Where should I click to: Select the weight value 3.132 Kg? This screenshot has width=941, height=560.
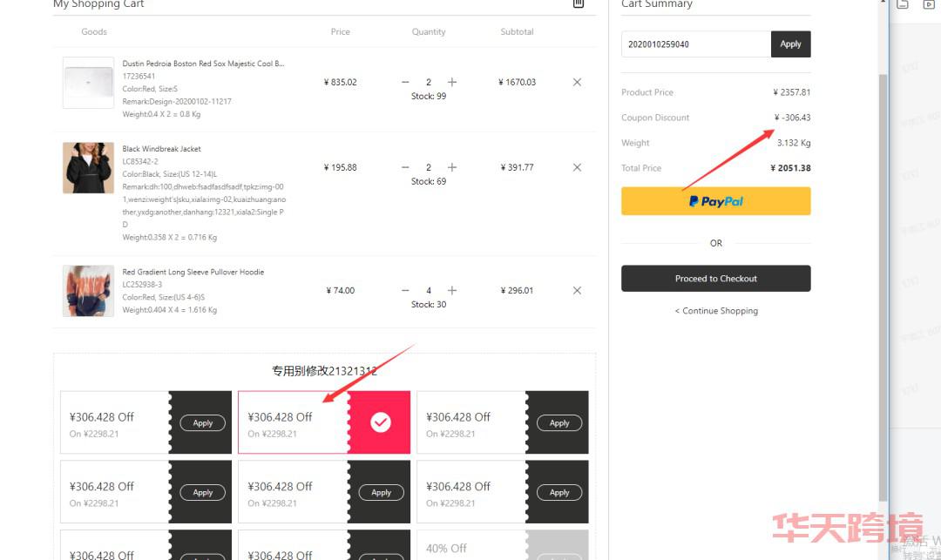coord(794,143)
